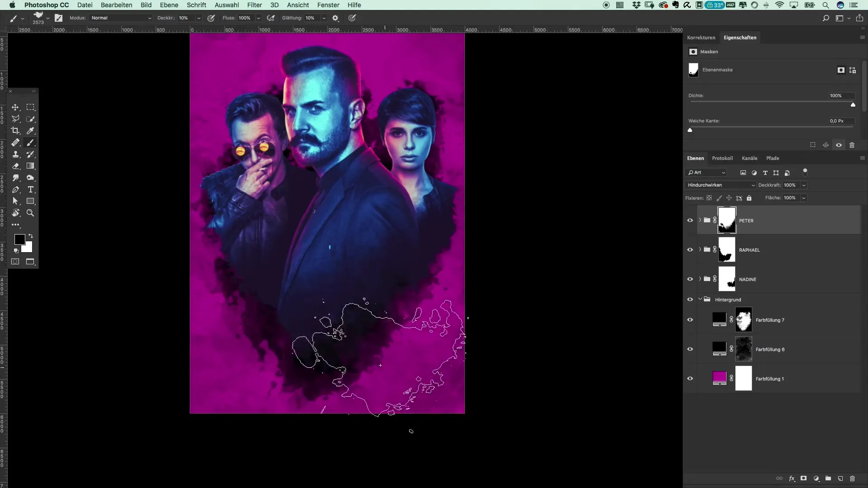This screenshot has width=868, height=488.
Task: Open the Modus blend mode dropdown
Action: point(120,18)
